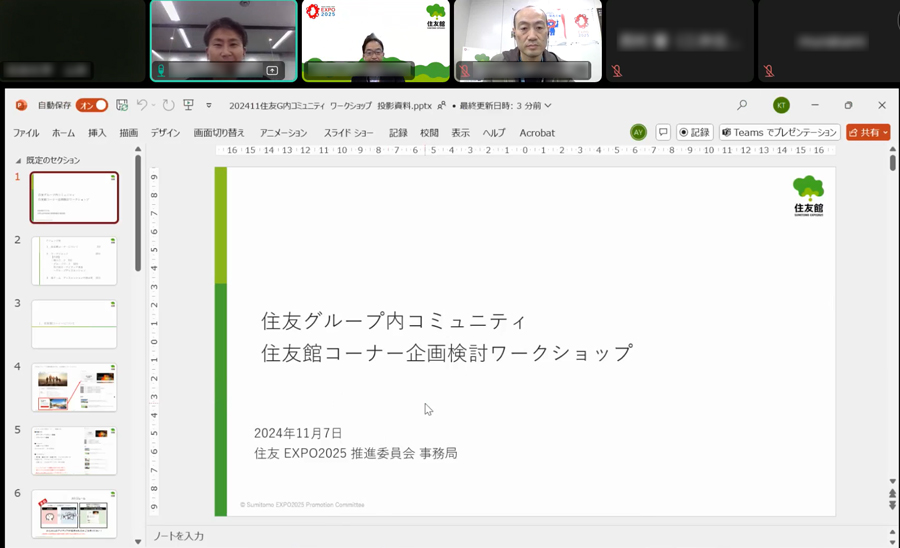Click the file sharing status icon beside filename
Screen dimensions: 900x548
pyautogui.click(x=441, y=106)
